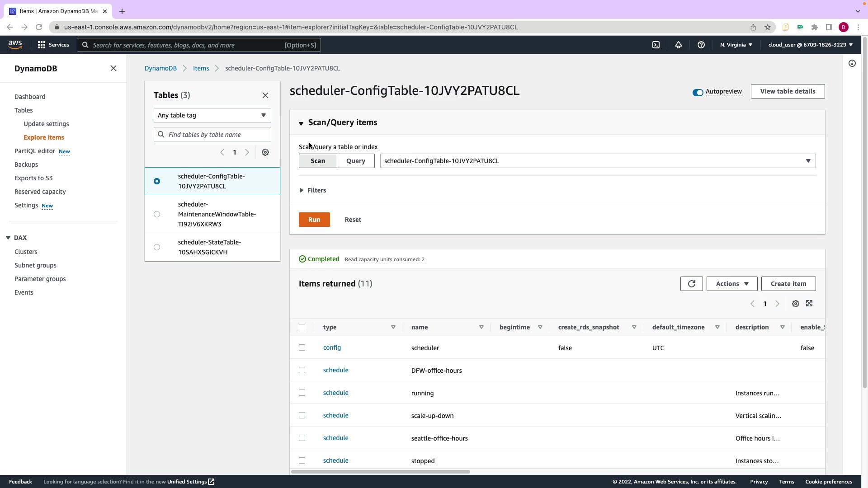868x488 pixels.
Task: Open Tables panel settings gear icon
Action: (265, 152)
